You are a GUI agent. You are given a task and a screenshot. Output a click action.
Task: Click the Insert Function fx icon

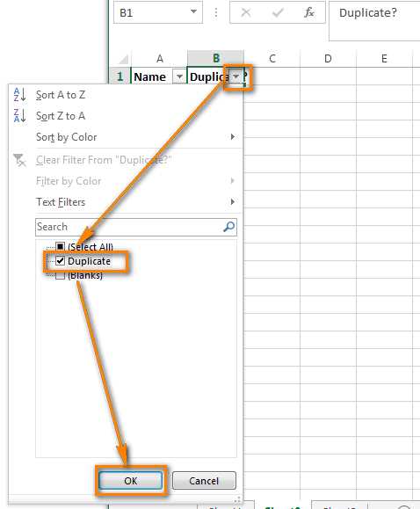309,12
